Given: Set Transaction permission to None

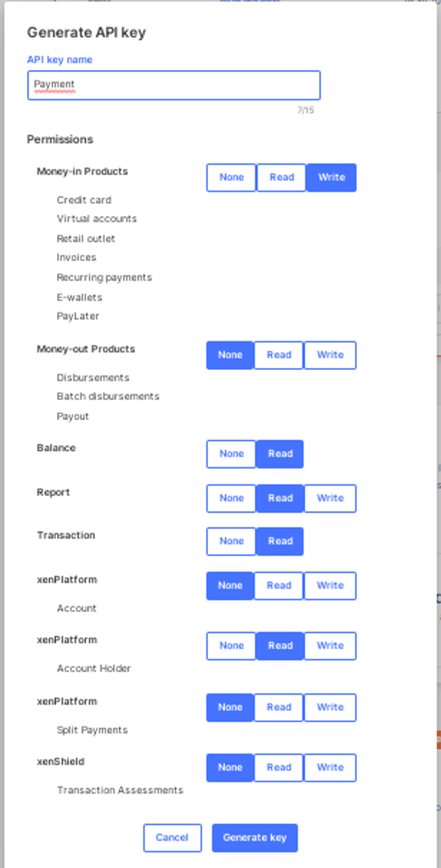Looking at the screenshot, I should click(x=231, y=541).
